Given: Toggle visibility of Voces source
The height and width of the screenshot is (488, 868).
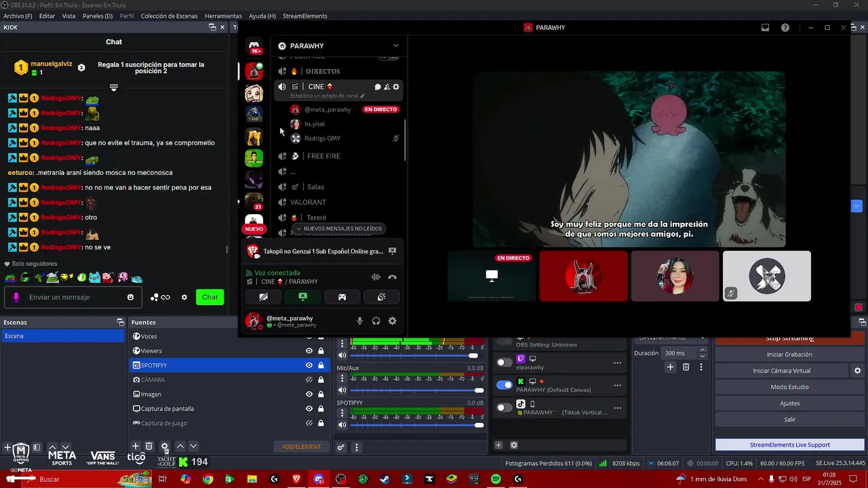Looking at the screenshot, I should [309, 336].
